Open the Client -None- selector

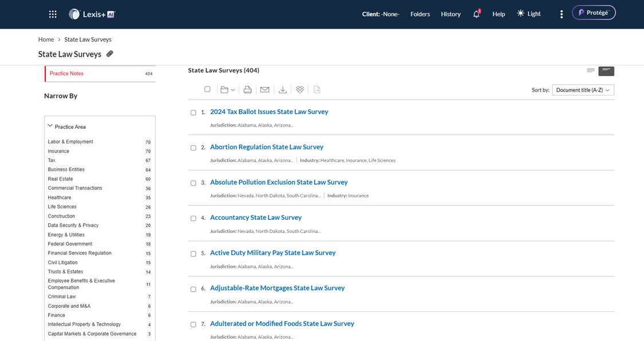(381, 14)
